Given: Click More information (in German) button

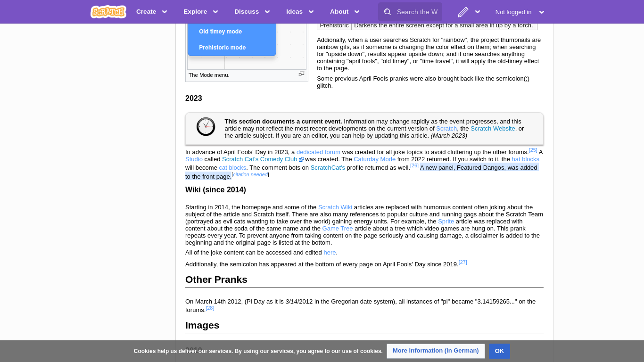Looking at the screenshot, I should point(435,351).
